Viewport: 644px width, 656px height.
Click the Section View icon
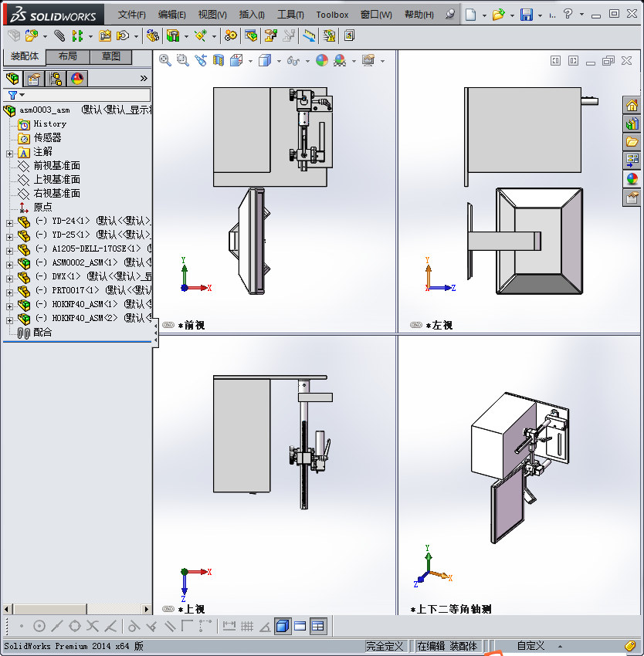tap(219, 61)
